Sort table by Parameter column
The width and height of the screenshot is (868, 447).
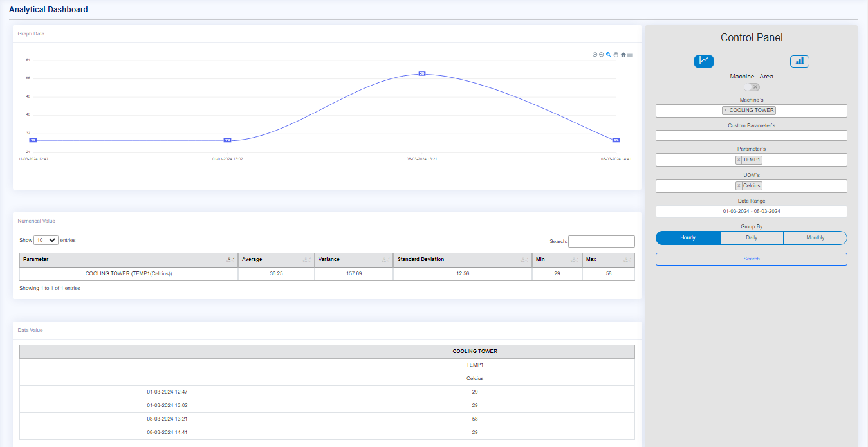coord(129,260)
